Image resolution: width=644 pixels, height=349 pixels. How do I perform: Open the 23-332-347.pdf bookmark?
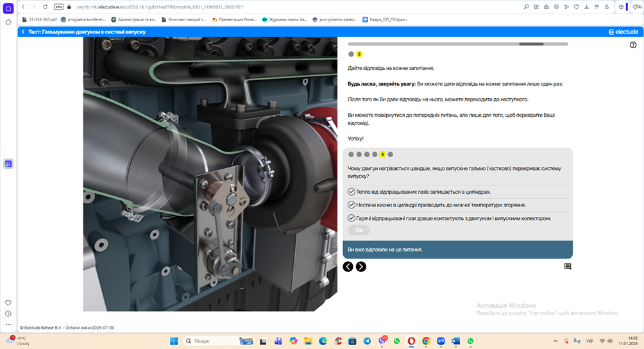pyautogui.click(x=38, y=19)
